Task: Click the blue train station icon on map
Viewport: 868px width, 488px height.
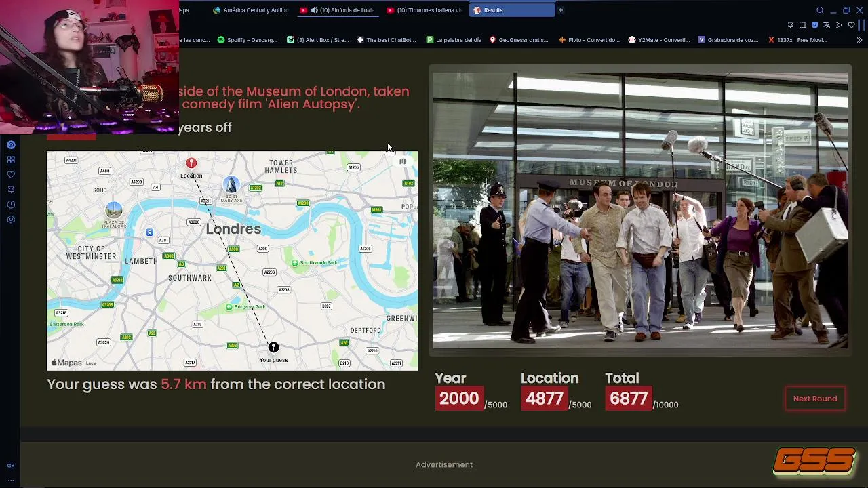Action: click(x=149, y=232)
